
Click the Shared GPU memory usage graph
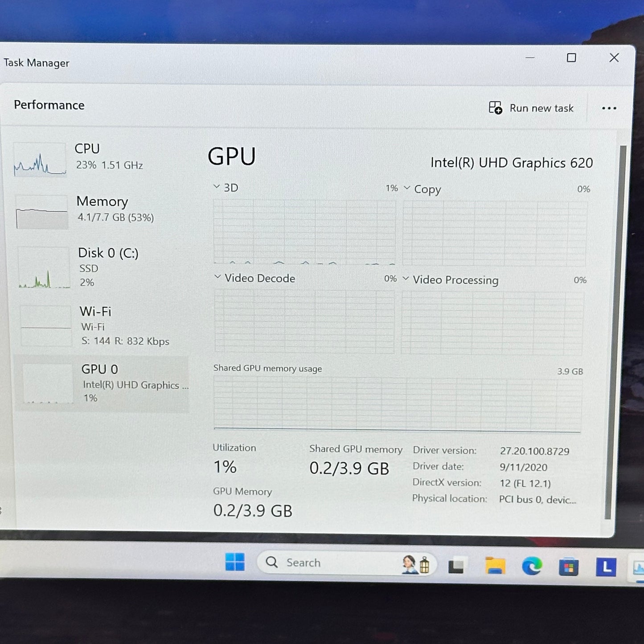(397, 404)
